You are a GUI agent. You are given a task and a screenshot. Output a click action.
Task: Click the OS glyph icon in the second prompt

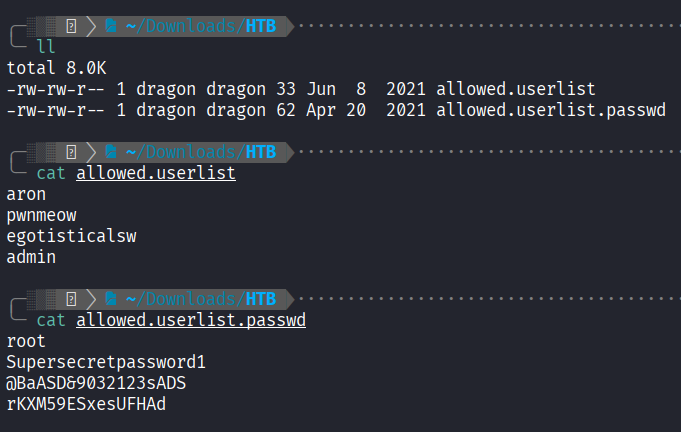tap(71, 152)
